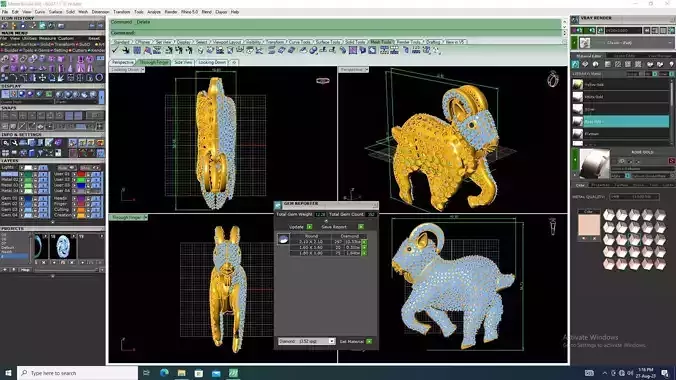Select the Platinum material row
Viewport: 676px width, 380px height.
point(620,134)
